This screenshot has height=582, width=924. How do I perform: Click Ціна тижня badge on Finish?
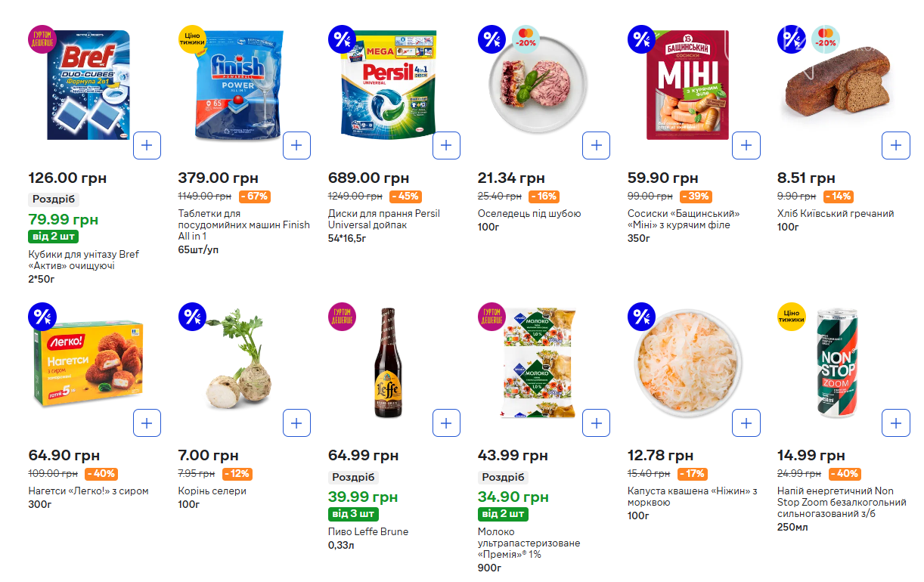tap(192, 39)
